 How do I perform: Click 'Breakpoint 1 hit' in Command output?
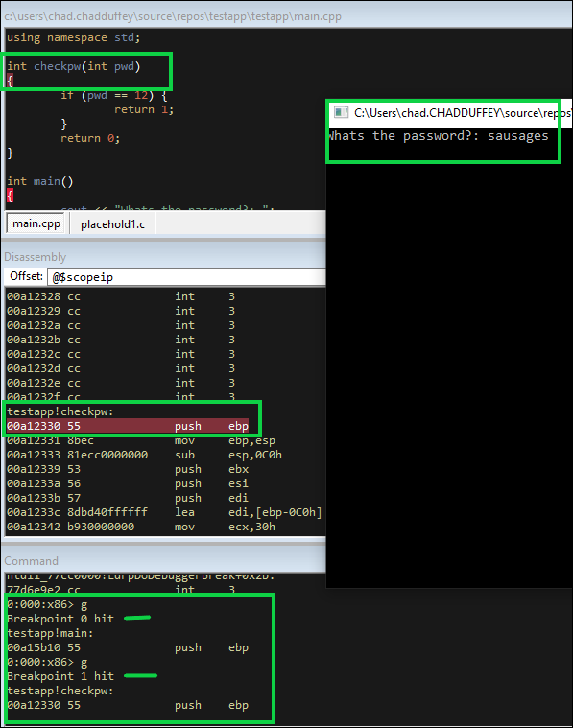coord(60,676)
